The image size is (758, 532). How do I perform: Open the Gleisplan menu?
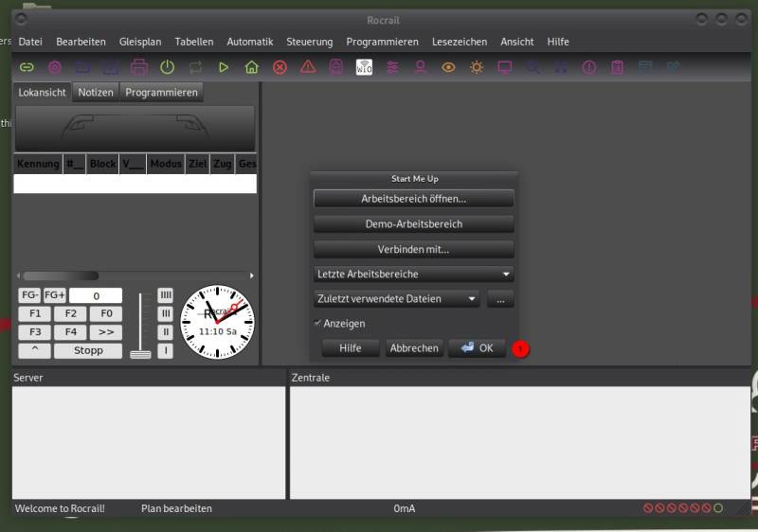140,42
